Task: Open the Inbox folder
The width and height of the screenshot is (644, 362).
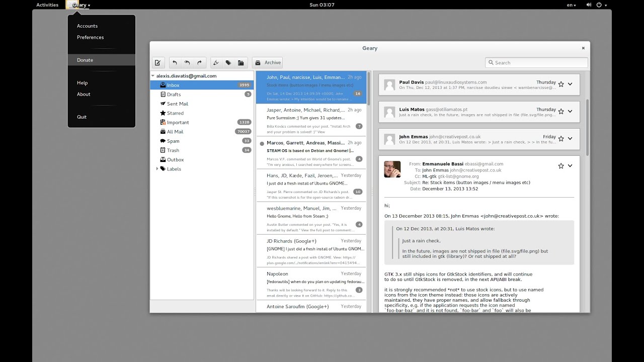Action: [202, 85]
